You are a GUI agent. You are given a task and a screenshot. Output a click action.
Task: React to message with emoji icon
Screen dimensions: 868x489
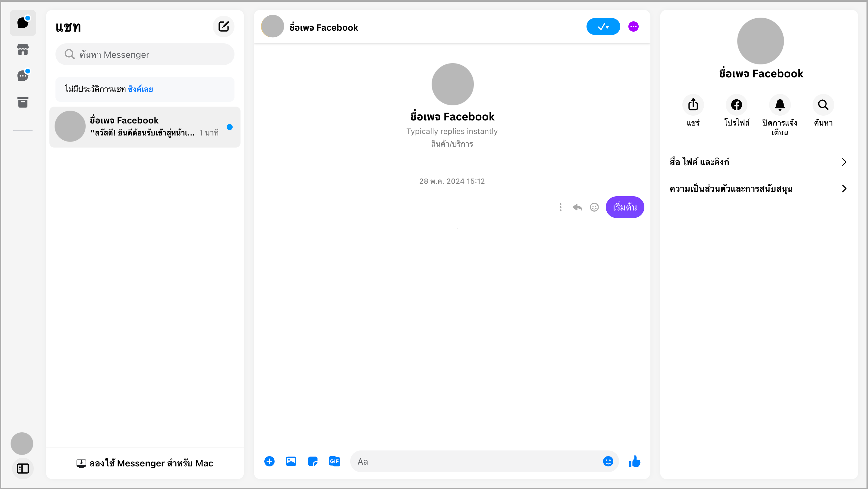(x=594, y=207)
